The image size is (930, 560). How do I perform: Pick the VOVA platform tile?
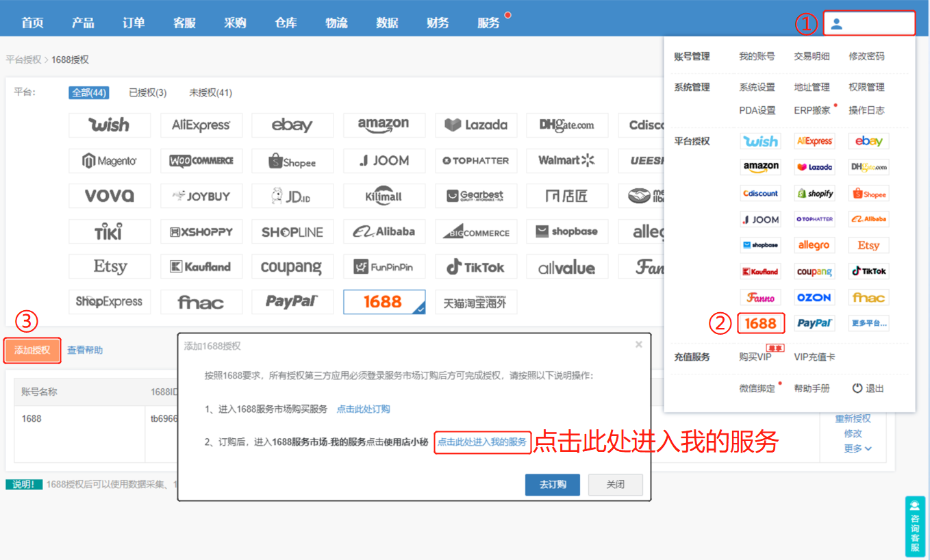tap(110, 196)
